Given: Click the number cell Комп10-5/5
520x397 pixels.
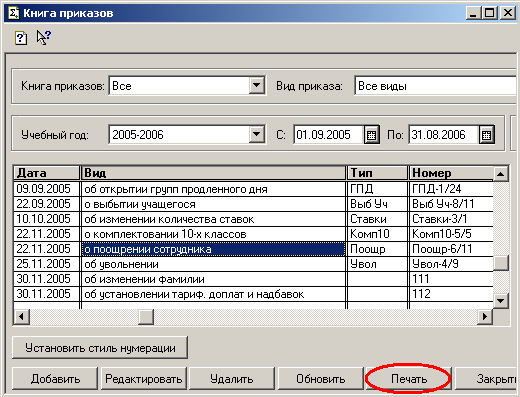Looking at the screenshot, I should click(451, 234).
